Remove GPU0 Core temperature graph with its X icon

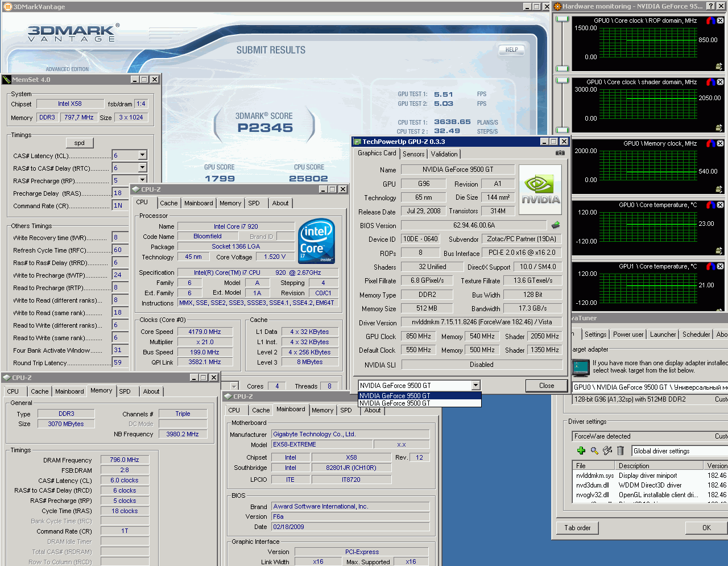tap(720, 205)
